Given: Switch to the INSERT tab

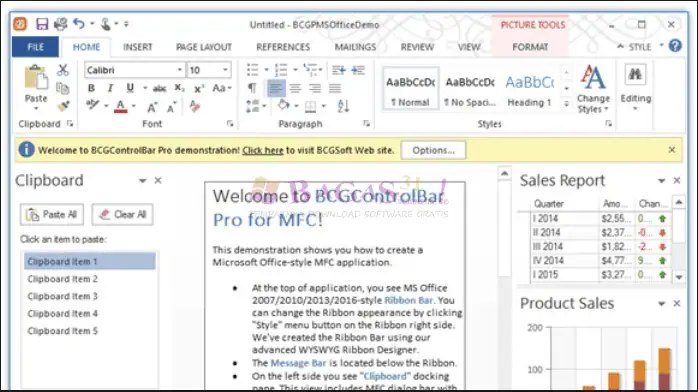Looking at the screenshot, I should click(138, 47).
